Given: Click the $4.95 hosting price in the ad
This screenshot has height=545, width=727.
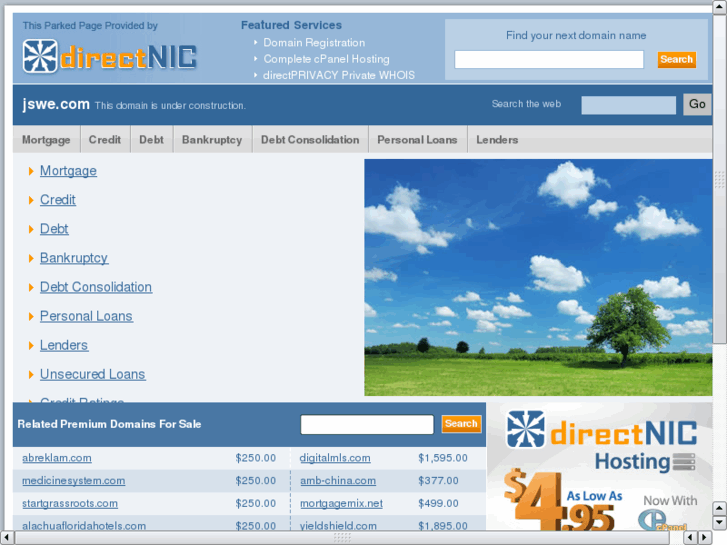Looking at the screenshot, I should point(559,500).
